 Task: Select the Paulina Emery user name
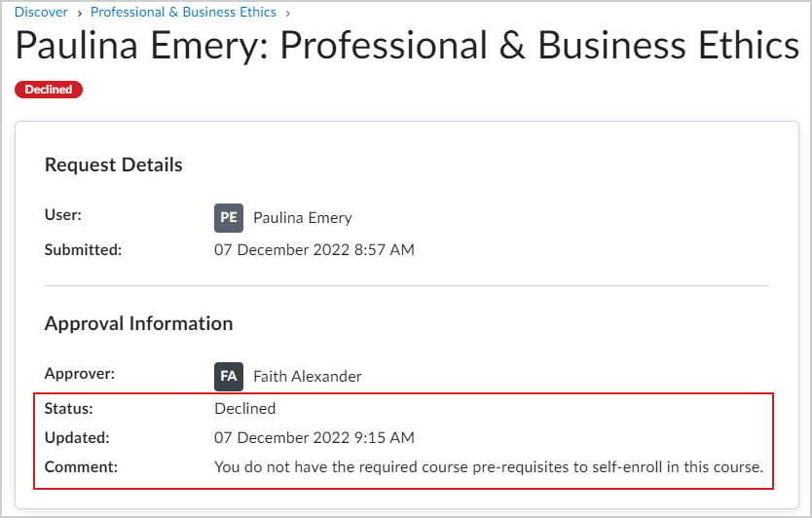(303, 218)
